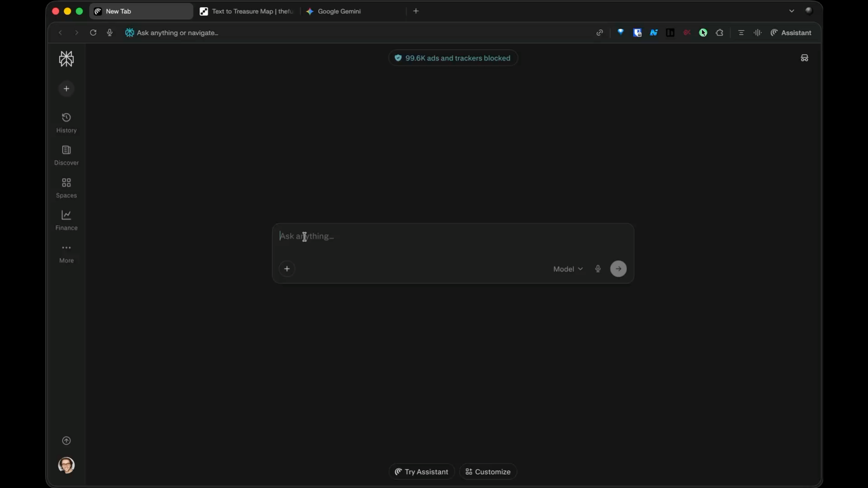Click the Try Assistant button
Image resolution: width=868 pixels, height=488 pixels.
pos(421,472)
